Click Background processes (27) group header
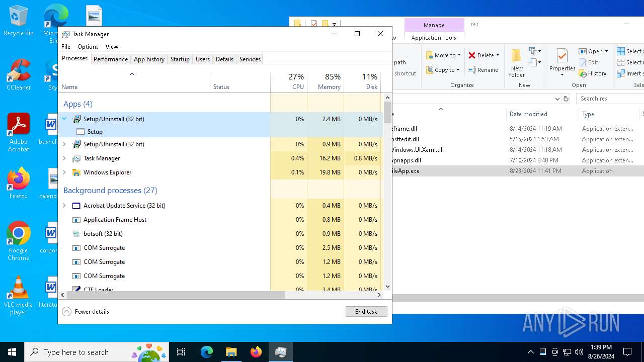Viewport: 644px width, 362px height. (110, 191)
